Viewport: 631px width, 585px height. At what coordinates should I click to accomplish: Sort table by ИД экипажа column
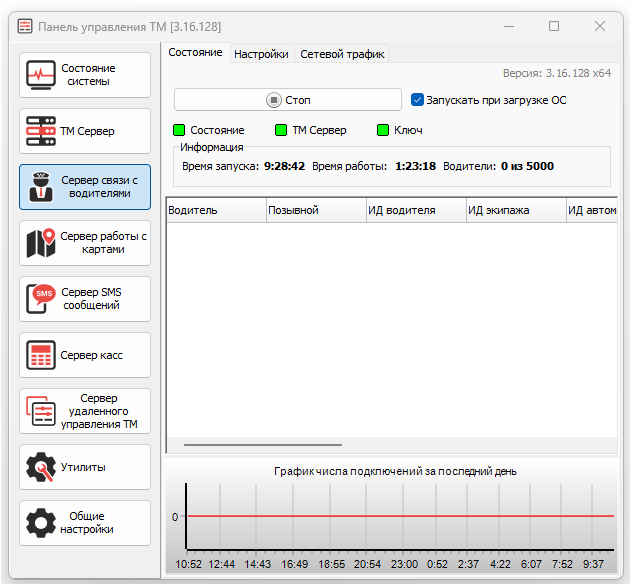[x=516, y=210]
